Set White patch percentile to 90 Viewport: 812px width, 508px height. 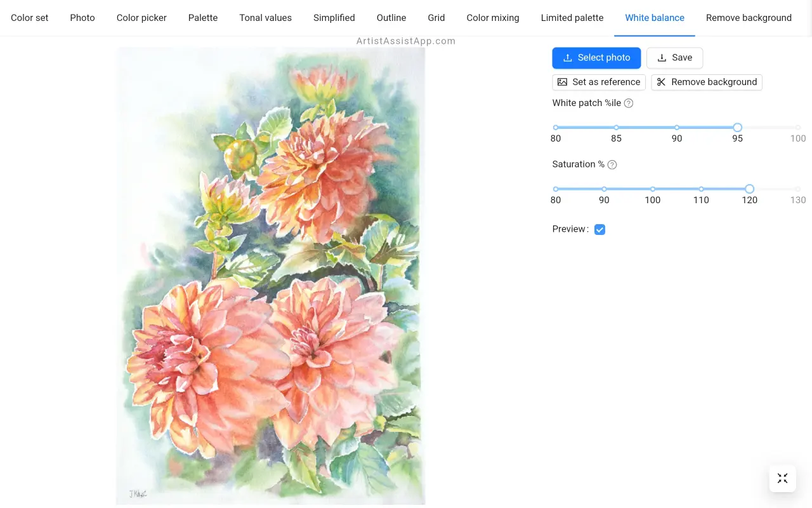click(x=677, y=128)
